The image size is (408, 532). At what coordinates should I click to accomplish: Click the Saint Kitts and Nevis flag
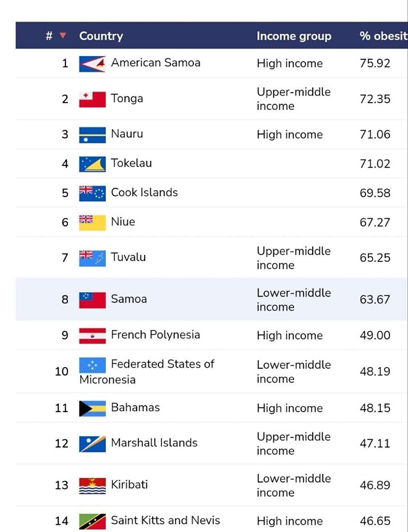click(92, 521)
